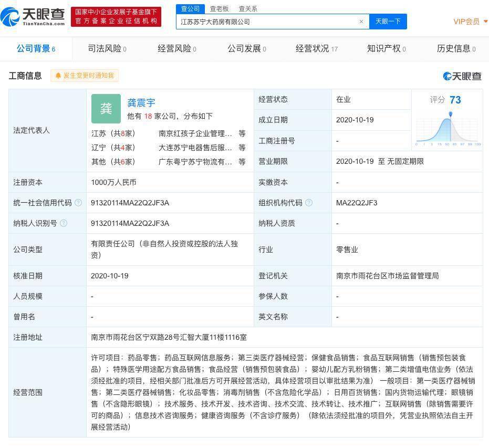
Task: Click registered capital value 1000万人民币
Action: pos(114,182)
